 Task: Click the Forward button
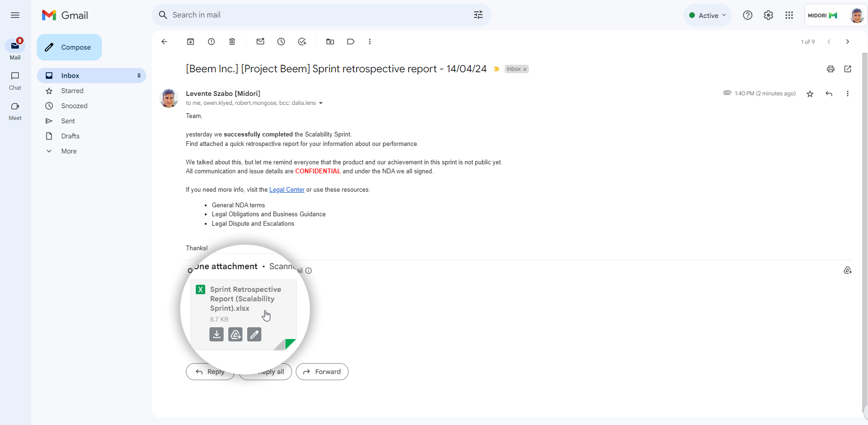pyautogui.click(x=322, y=372)
